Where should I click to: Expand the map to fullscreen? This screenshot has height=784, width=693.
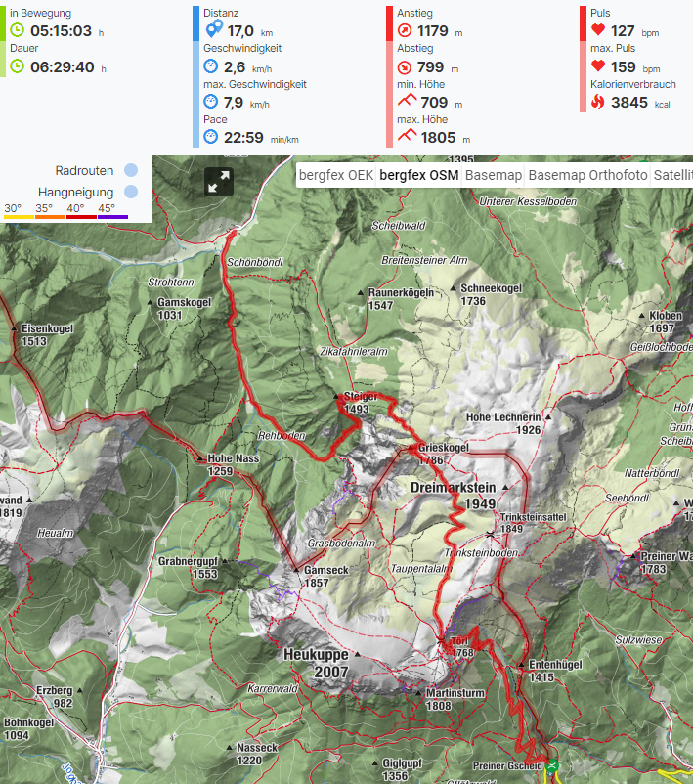219,182
